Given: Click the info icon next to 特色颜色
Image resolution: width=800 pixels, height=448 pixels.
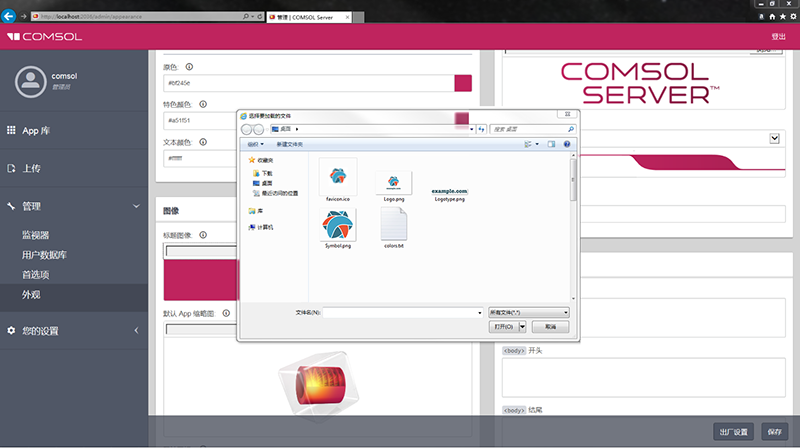Looking at the screenshot, I should pos(203,104).
